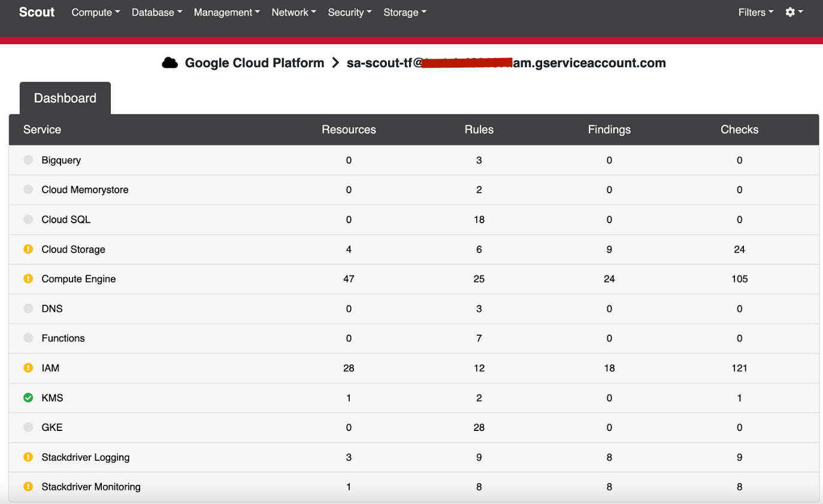Image resolution: width=823 pixels, height=504 pixels.
Task: Open the KMS service link
Action: click(52, 398)
